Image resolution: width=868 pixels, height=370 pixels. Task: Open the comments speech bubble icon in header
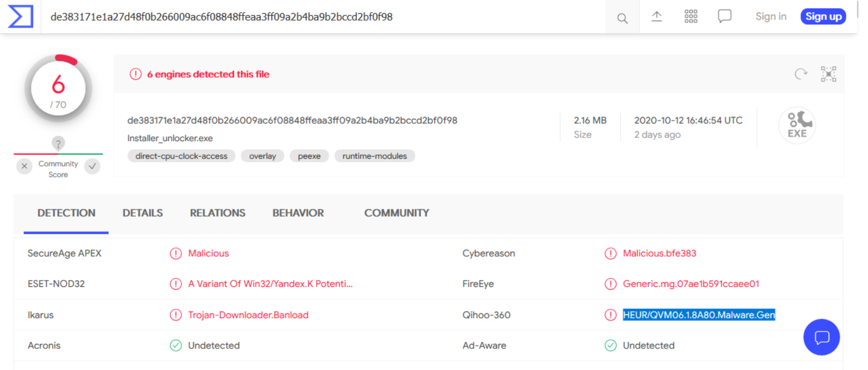(725, 16)
